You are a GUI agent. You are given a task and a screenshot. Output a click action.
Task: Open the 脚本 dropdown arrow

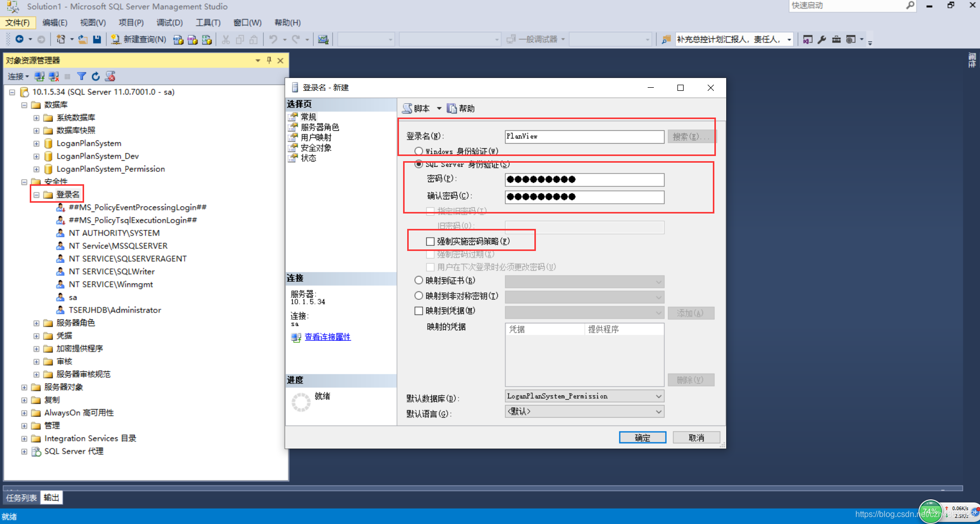pos(439,108)
